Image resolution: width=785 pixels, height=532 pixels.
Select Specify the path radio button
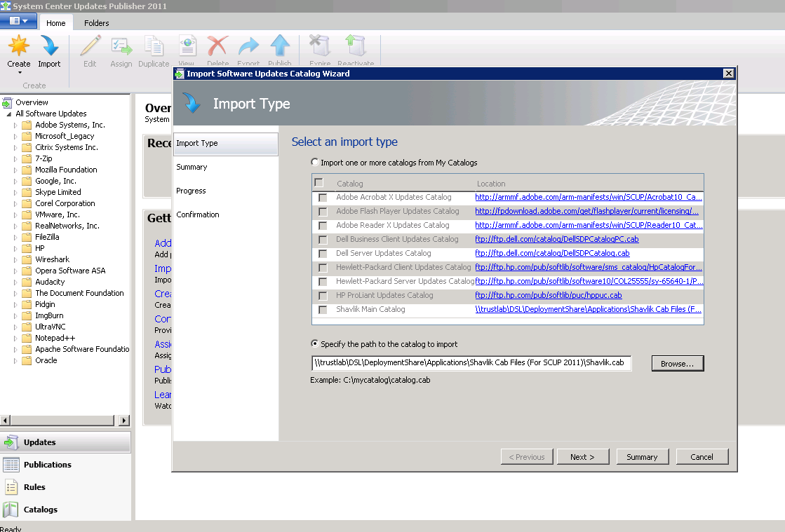[314, 343]
